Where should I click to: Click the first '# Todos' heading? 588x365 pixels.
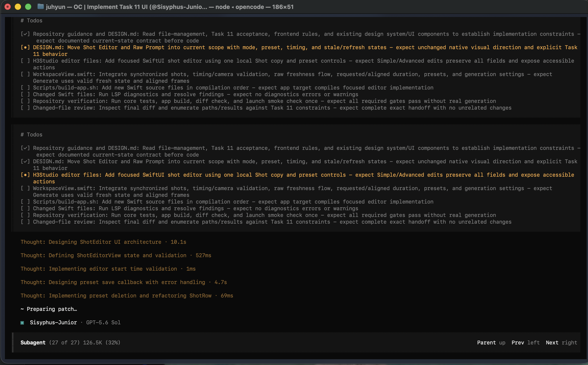pos(31,21)
